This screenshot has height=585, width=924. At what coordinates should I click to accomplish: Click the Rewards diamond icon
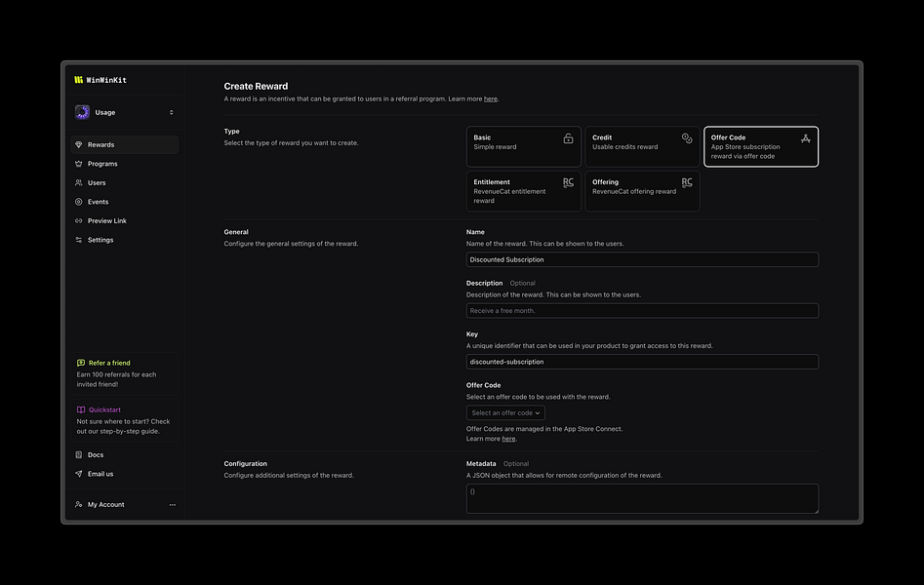click(x=79, y=144)
